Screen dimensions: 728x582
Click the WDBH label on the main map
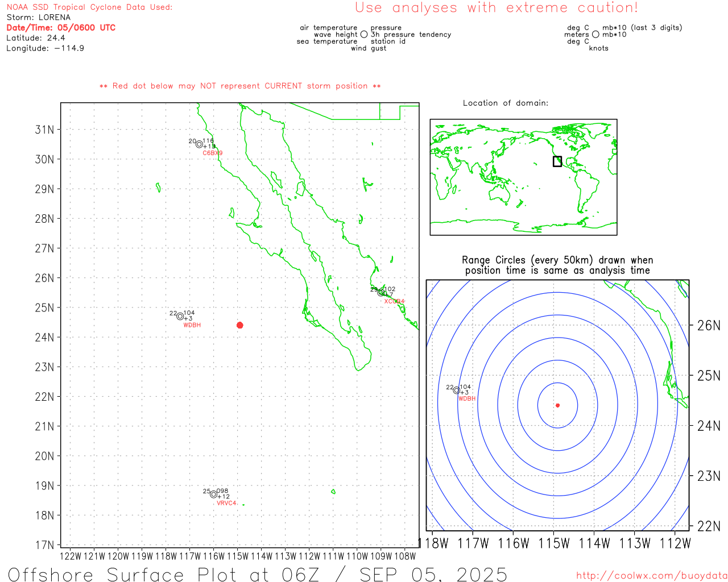(x=192, y=326)
